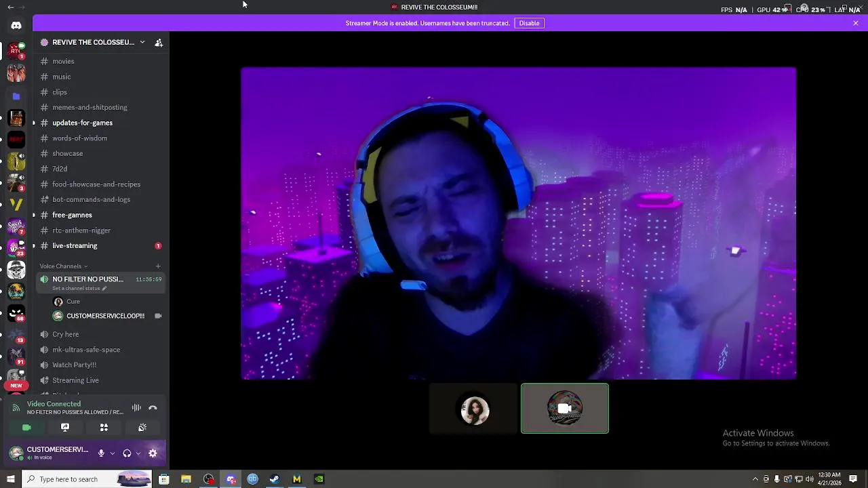
Task: Open own user avatar profile panel
Action: point(16,453)
